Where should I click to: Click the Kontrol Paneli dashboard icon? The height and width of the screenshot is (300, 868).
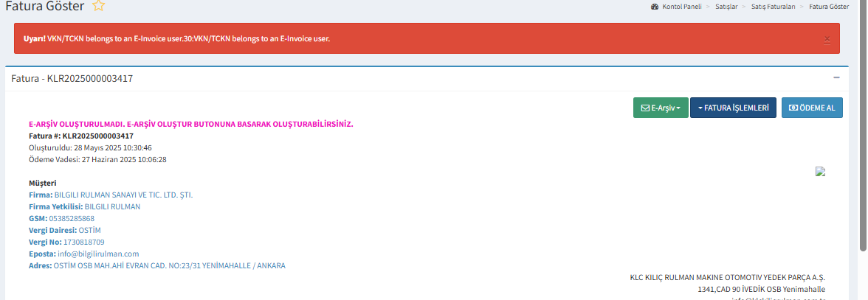(655, 7)
